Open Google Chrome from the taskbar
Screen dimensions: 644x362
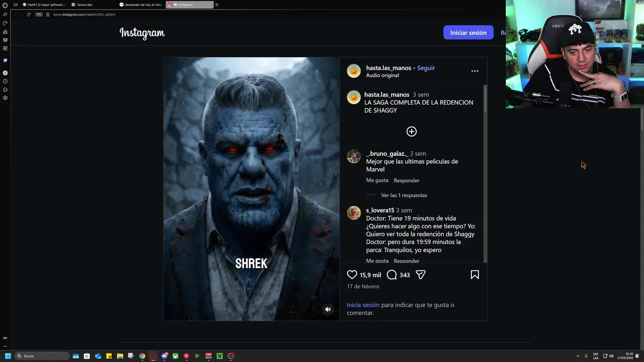point(142,356)
